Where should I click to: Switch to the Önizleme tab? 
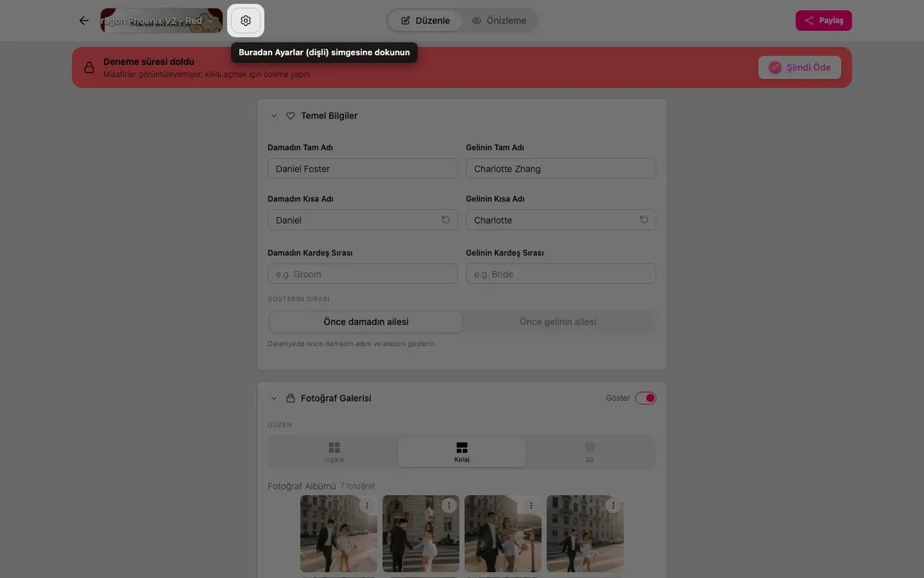tap(500, 20)
